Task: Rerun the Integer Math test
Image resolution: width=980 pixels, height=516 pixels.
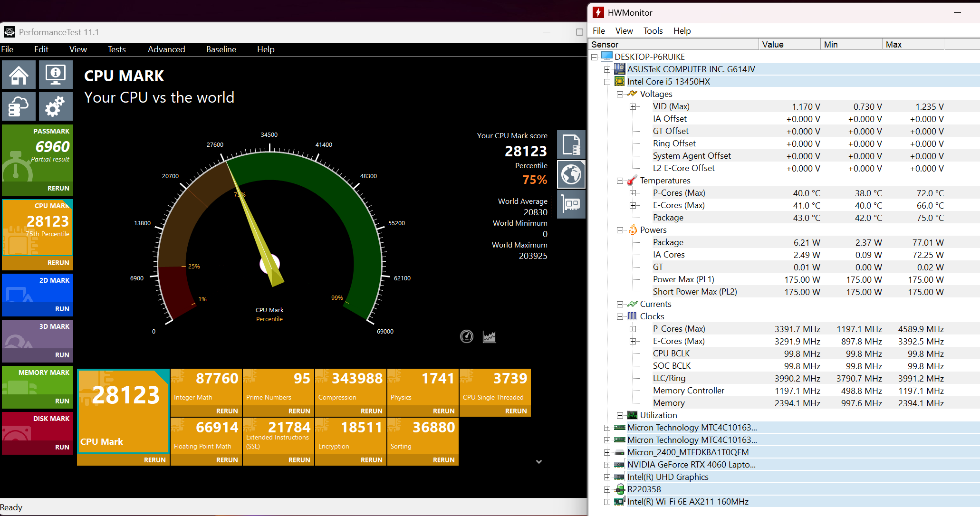Action: (227, 411)
